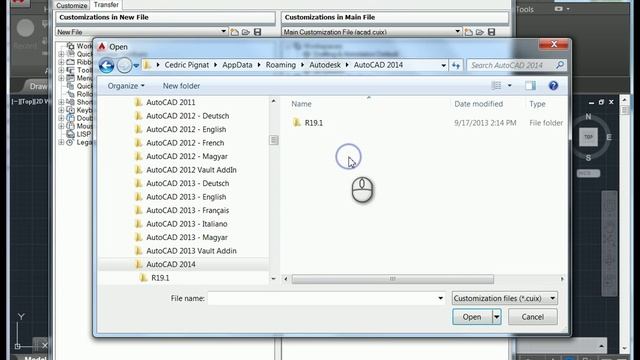The width and height of the screenshot is (640, 360).
Task: Open customization file icon in Main File pane
Action: (x=480, y=32)
